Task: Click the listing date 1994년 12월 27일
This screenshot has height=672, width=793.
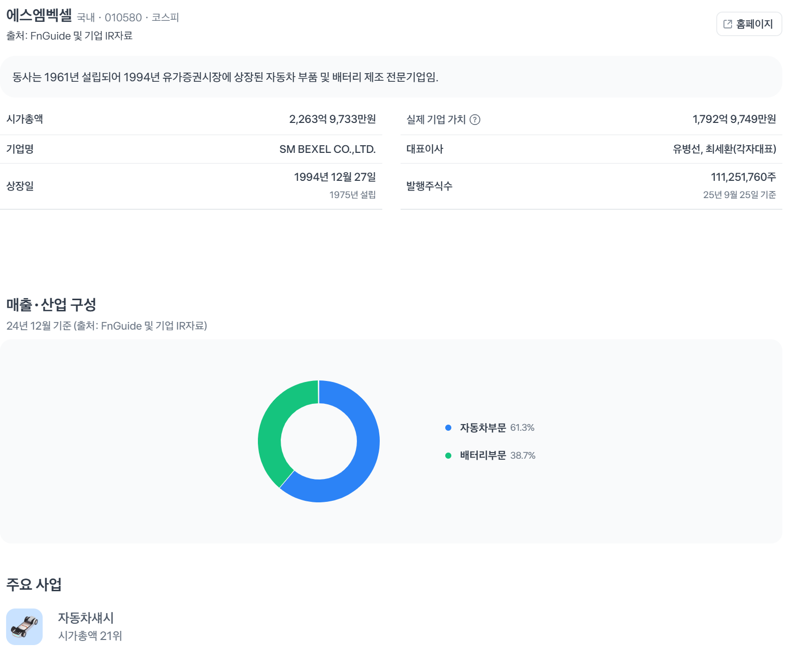Action: click(335, 177)
